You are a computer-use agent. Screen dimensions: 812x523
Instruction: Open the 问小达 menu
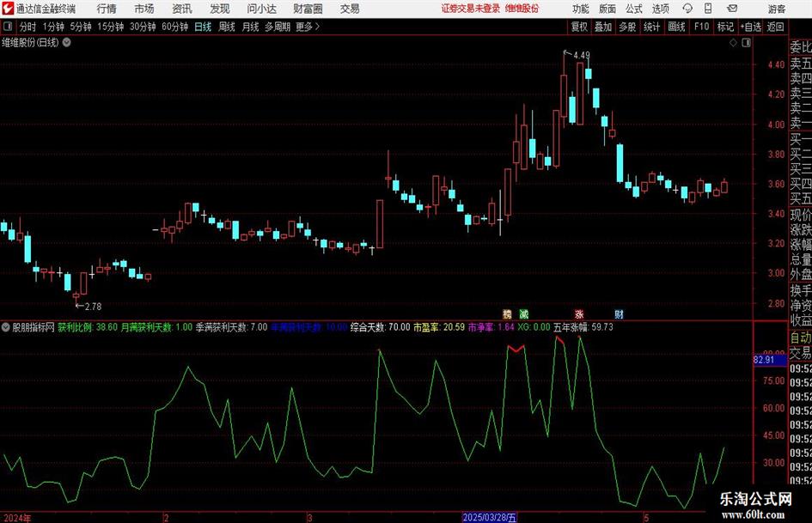point(261,9)
